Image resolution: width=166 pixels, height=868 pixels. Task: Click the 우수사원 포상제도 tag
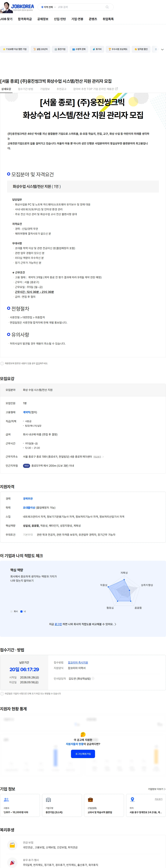click(x=118, y=49)
